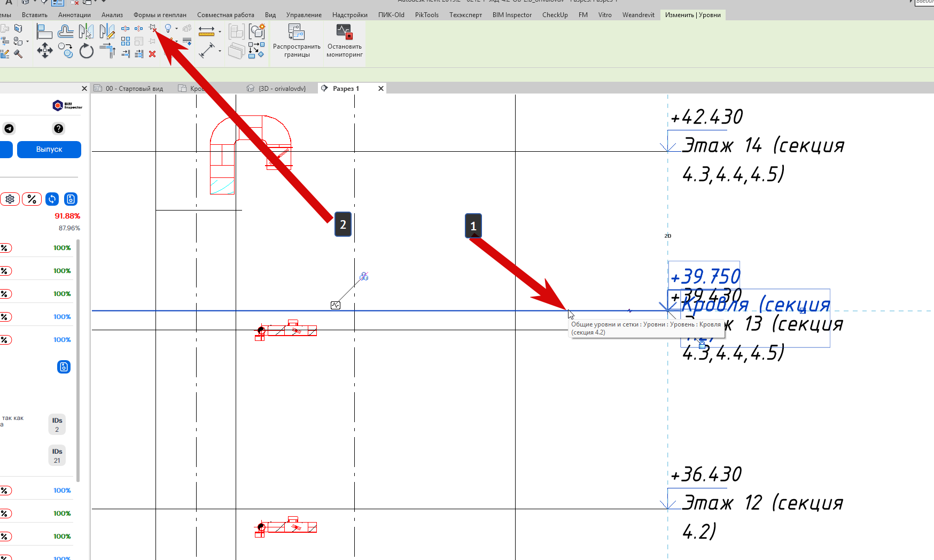Expand the Dimension tool dropdown
934x560 pixels.
click(220, 51)
